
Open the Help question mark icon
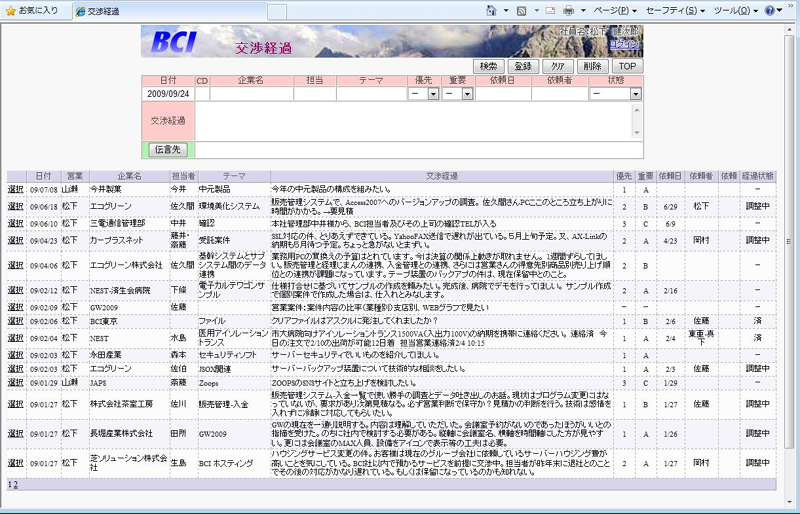pyautogui.click(x=769, y=10)
